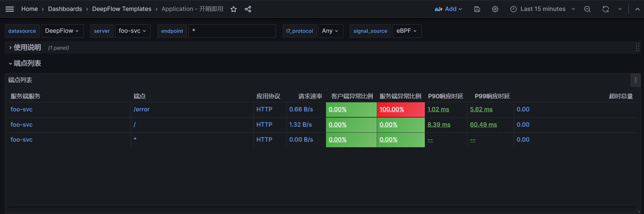
Task: Open the l7_protocol Any dropdown
Action: coord(330,31)
